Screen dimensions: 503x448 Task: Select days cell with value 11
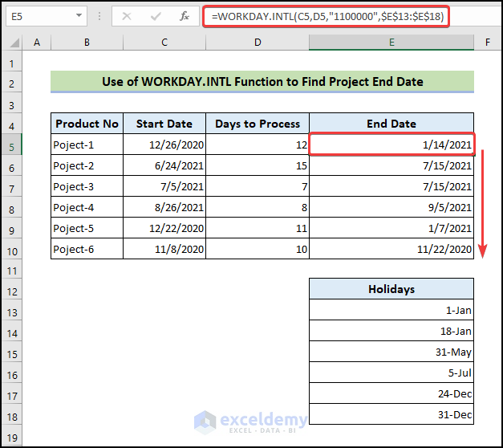pos(258,228)
